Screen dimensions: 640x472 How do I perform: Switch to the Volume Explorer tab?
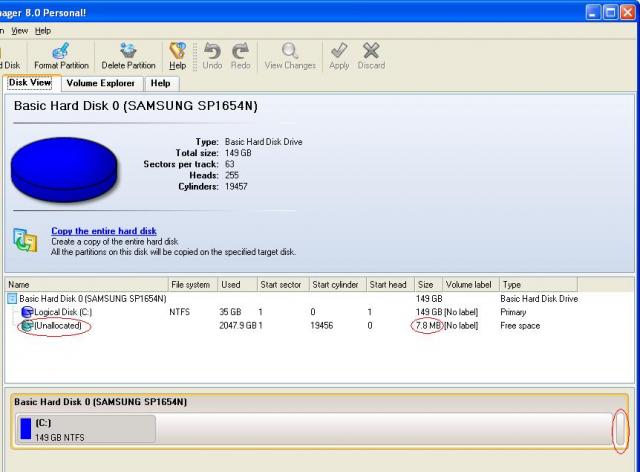point(100,83)
